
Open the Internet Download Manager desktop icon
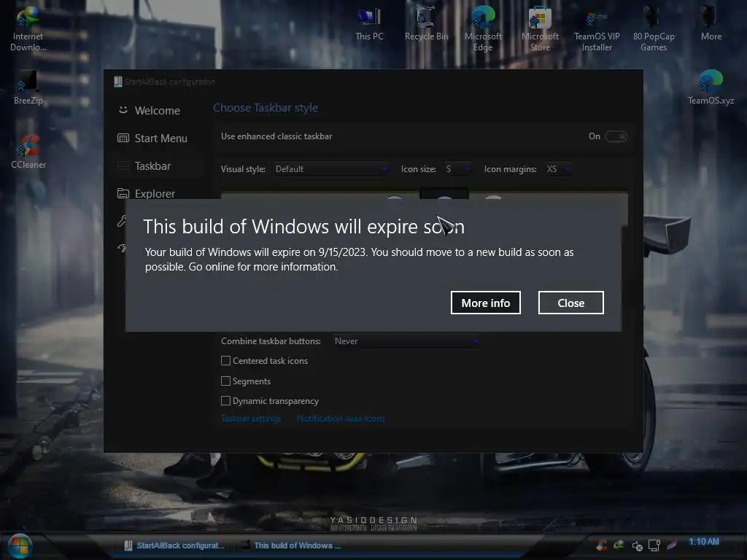[28, 28]
